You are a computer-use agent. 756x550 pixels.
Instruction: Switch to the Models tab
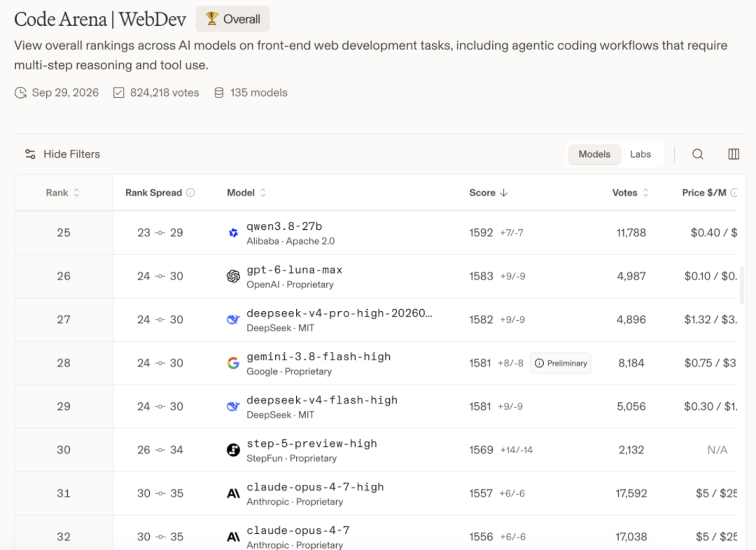[x=594, y=154]
